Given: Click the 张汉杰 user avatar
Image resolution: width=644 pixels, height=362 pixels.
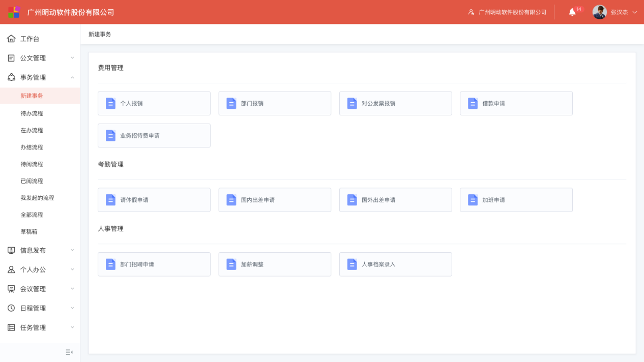Looking at the screenshot, I should pyautogui.click(x=599, y=12).
